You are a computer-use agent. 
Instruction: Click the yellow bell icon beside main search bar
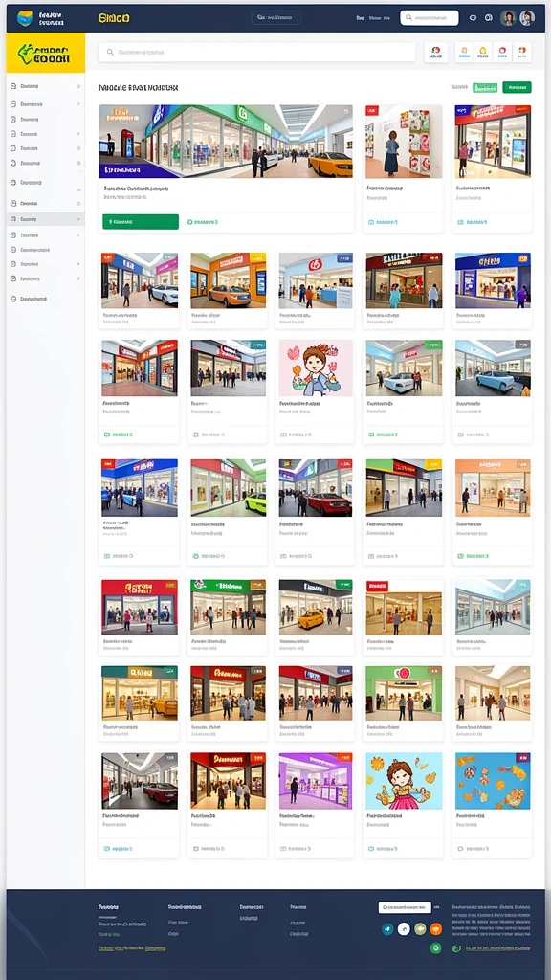click(x=482, y=53)
